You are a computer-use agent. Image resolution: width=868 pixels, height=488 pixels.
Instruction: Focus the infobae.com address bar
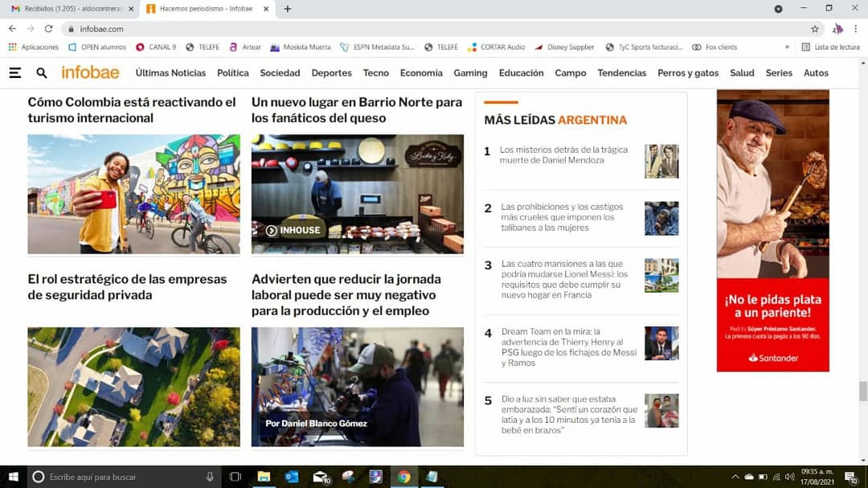coord(443,29)
